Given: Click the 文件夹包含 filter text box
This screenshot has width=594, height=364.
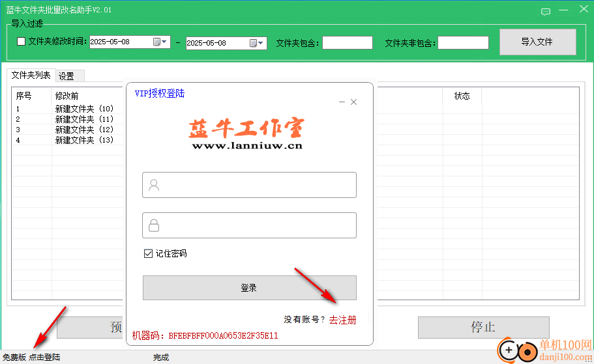Looking at the screenshot, I should (348, 43).
